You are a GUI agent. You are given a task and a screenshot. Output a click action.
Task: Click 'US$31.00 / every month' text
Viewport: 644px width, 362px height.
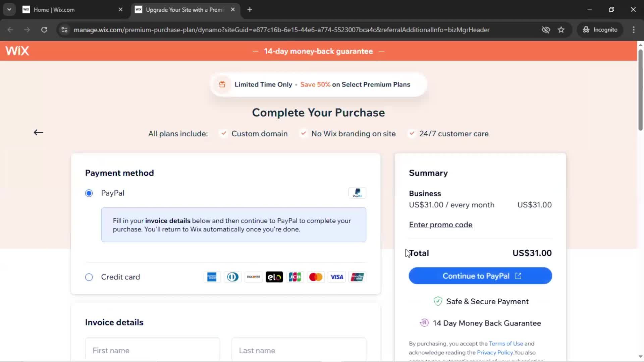[451, 205]
